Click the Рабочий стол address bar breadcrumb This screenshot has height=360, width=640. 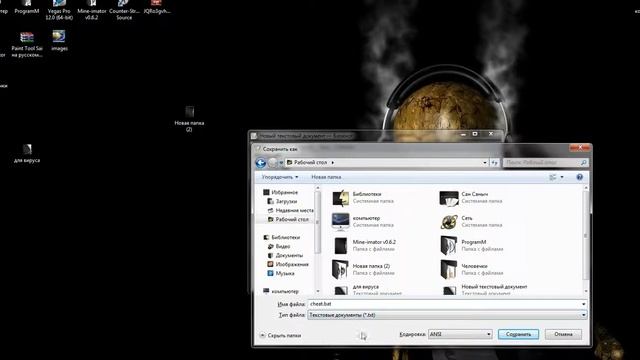point(311,162)
